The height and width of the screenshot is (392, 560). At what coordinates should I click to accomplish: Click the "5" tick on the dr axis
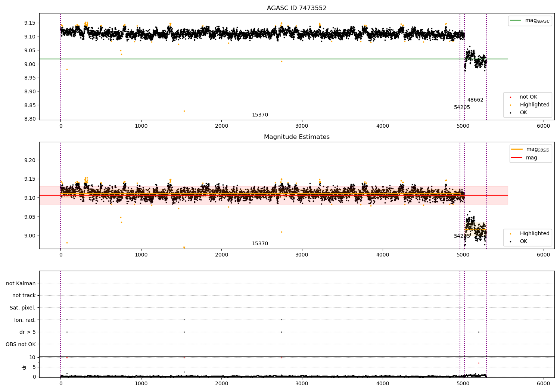click(34, 367)
